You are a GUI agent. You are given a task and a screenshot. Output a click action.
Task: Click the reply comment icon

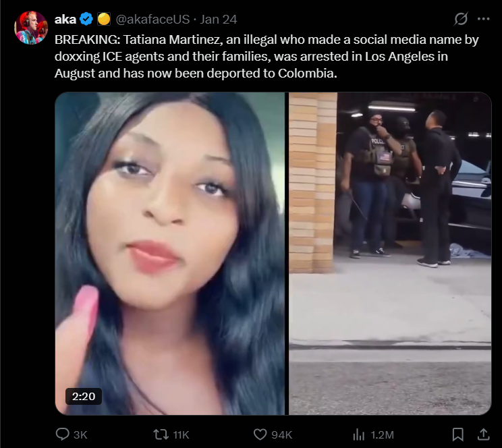tap(63, 435)
